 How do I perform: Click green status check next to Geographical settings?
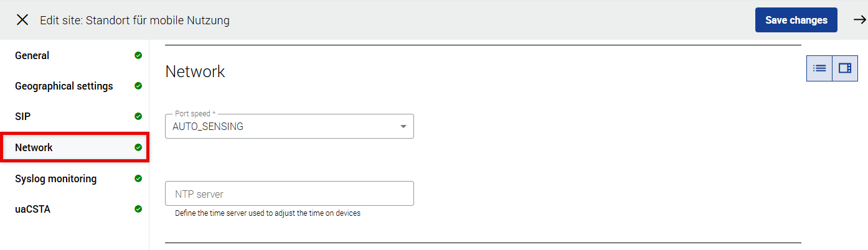point(138,86)
